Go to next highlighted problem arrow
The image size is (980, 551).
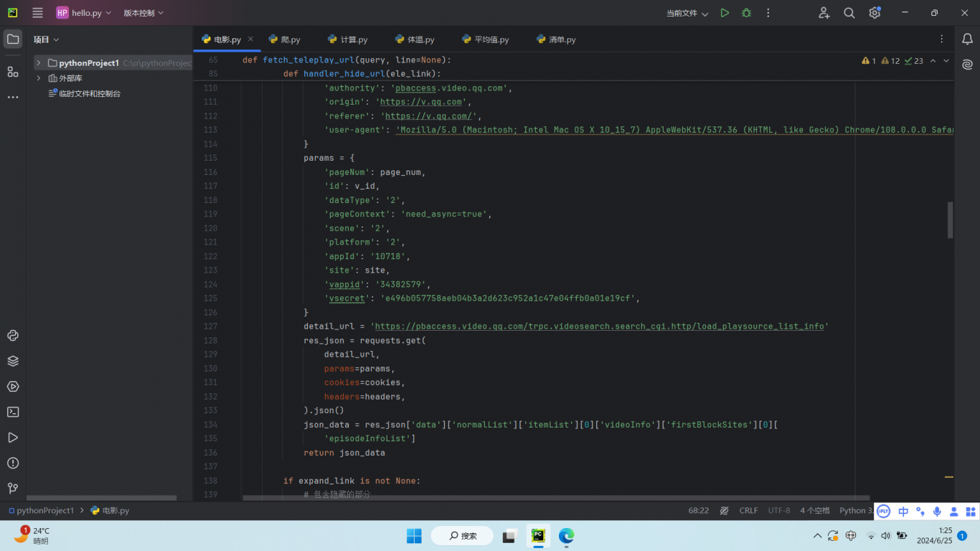[x=946, y=61]
